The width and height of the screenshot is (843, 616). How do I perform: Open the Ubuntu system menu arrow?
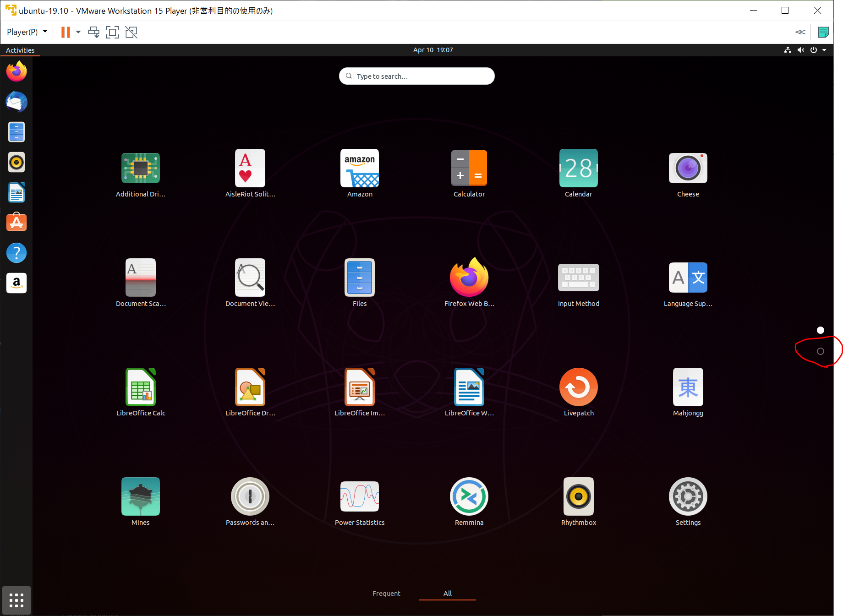click(824, 50)
